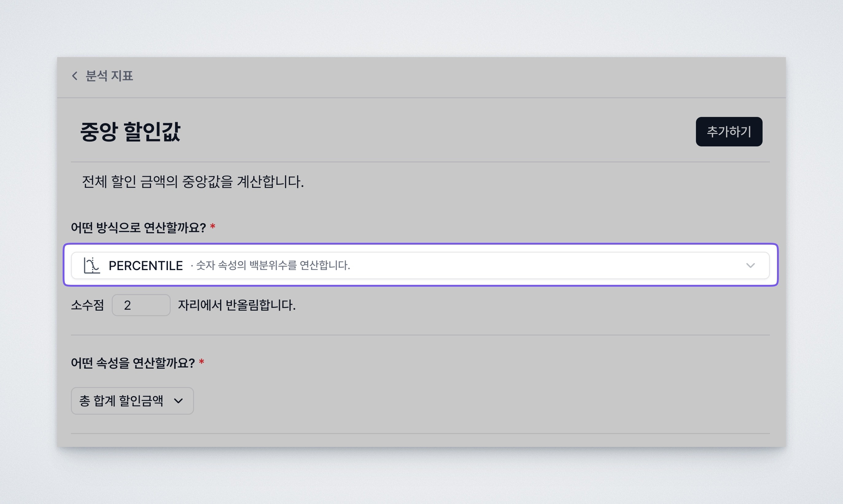Image resolution: width=843 pixels, height=504 pixels.
Task: Click the number 2 in rounding field
Action: click(127, 305)
